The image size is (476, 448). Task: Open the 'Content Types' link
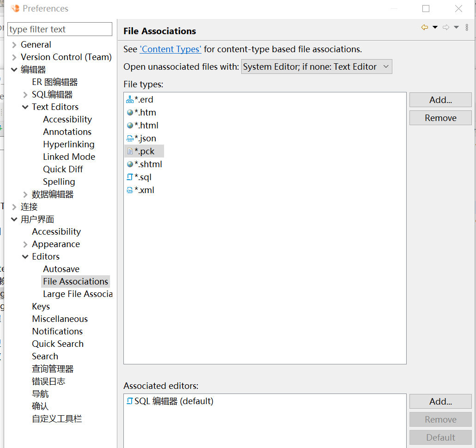click(x=171, y=49)
